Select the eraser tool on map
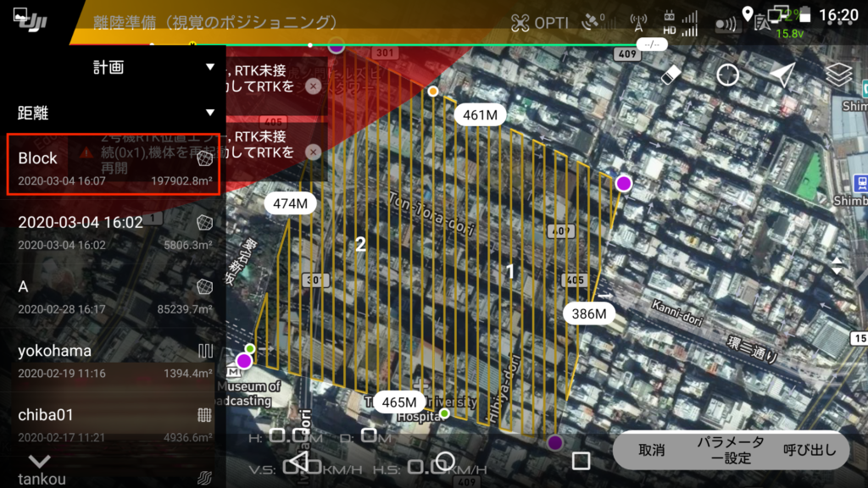Image resolution: width=868 pixels, height=488 pixels. tap(670, 75)
